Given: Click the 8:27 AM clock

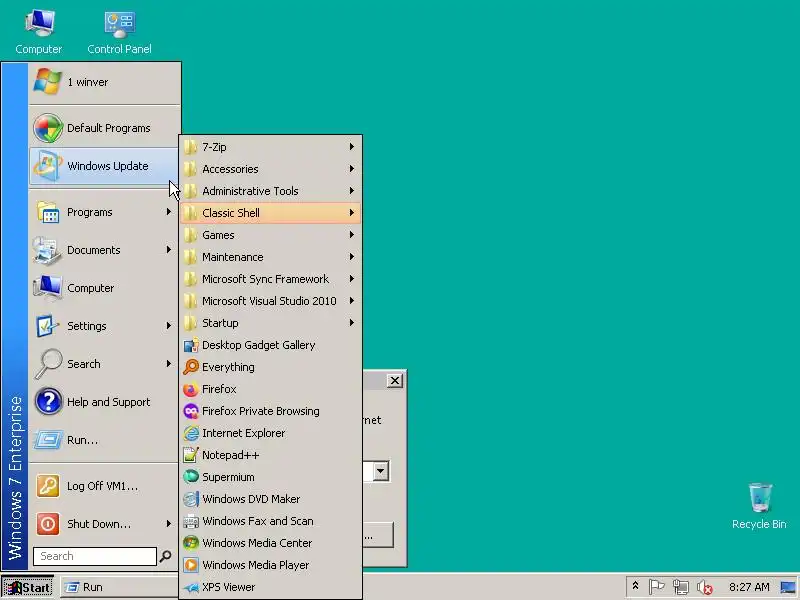Looking at the screenshot, I should pos(749,587).
